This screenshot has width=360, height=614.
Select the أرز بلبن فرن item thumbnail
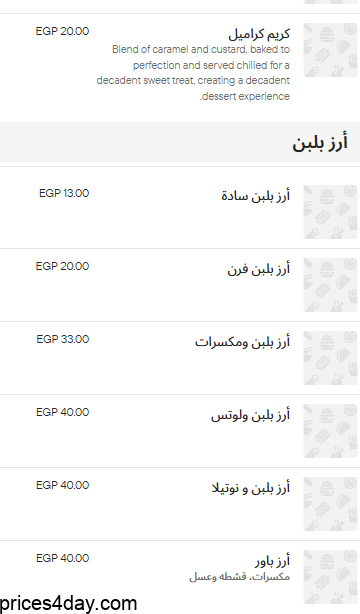click(330, 285)
